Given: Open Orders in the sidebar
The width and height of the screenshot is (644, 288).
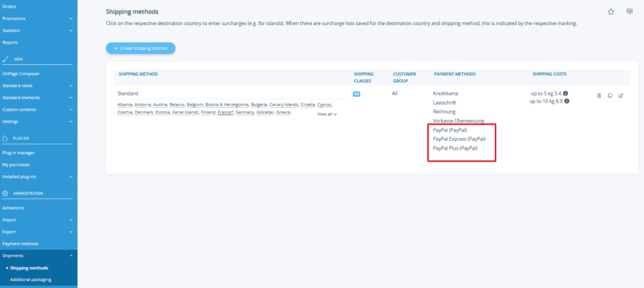Looking at the screenshot, I should click(9, 6).
